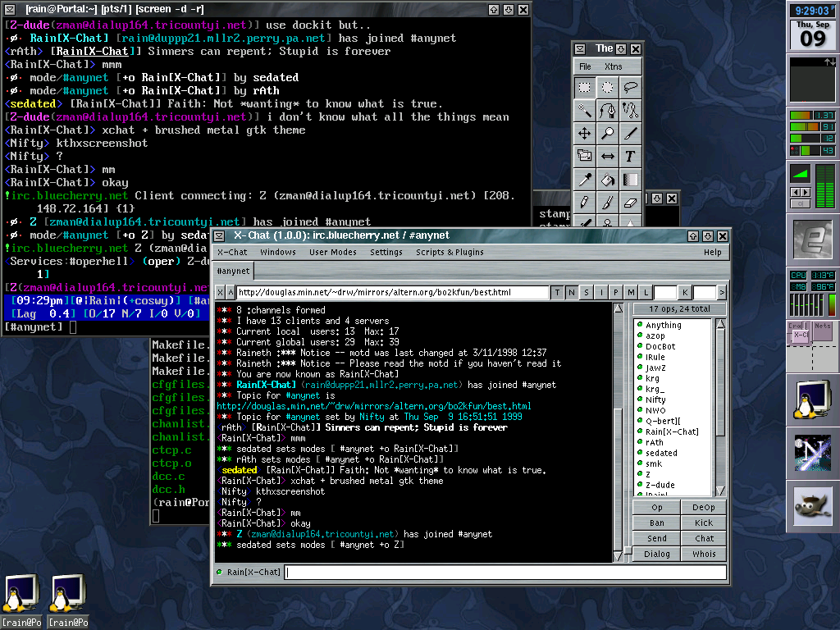Open the X-Chat menu
This screenshot has height=630, width=840.
coord(232,253)
